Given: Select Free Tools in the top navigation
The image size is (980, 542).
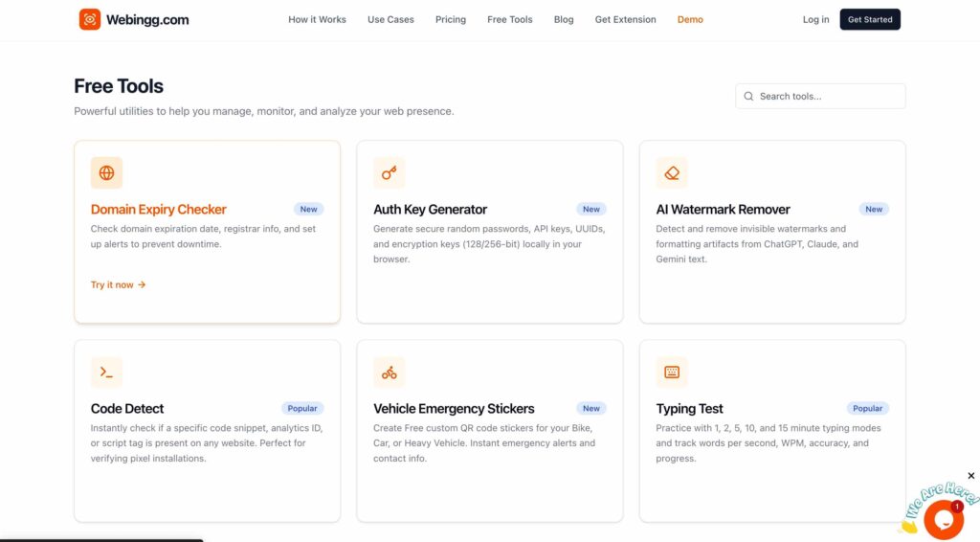Looking at the screenshot, I should click(x=509, y=19).
